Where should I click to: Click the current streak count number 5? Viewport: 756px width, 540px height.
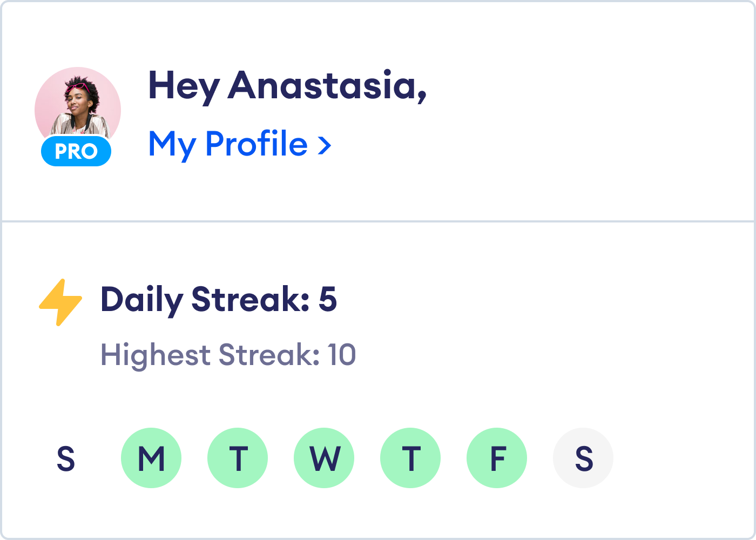[327, 299]
